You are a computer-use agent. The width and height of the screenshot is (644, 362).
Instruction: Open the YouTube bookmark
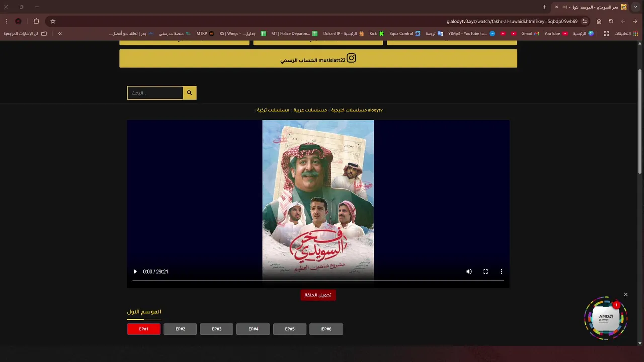(x=556, y=34)
